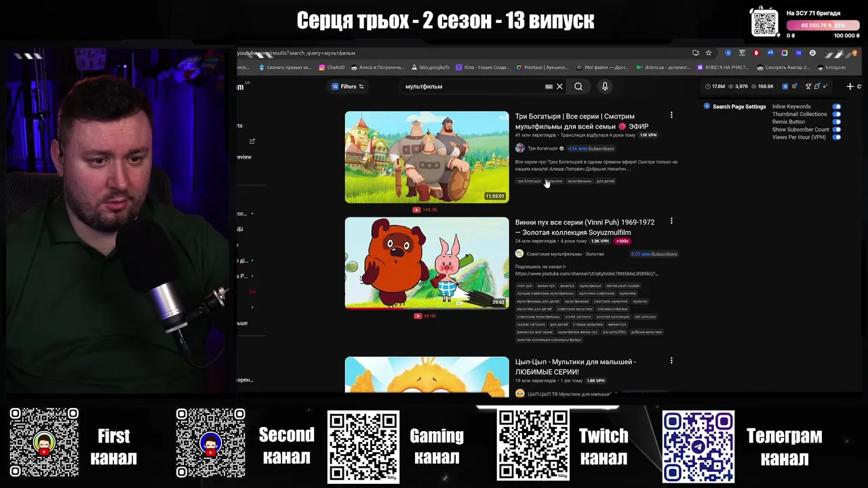868x488 pixels.
Task: Click the '4,14 млн Subscribers' badge
Action: [591, 148]
